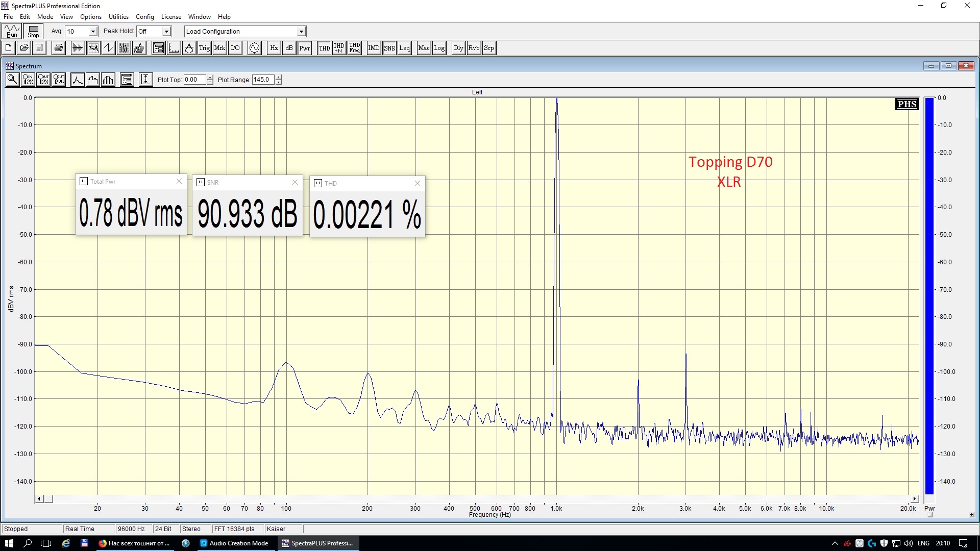Screen dimensions: 980x551
Task: Toggle the THD measurement button
Action: click(x=324, y=48)
